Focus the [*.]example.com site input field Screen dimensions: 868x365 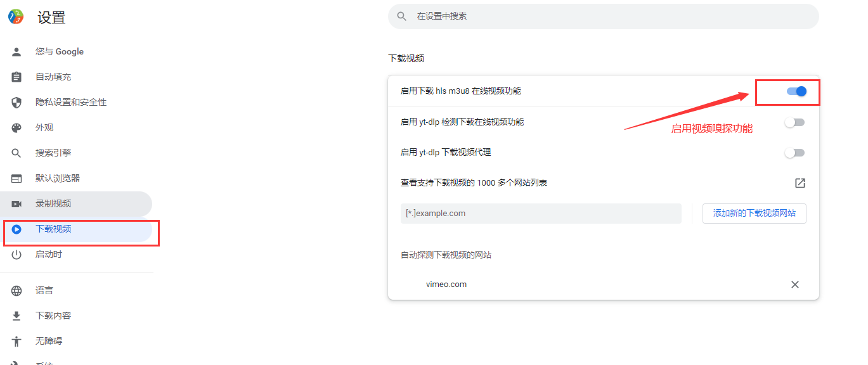[540, 214]
